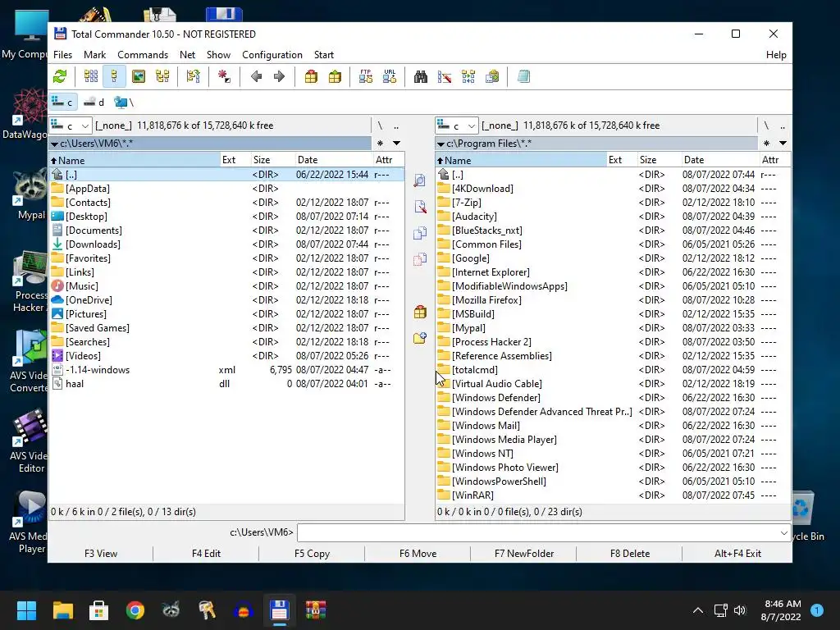The image size is (840, 630).
Task: Expand left path c:\Users\VM6 triangle
Action: point(54,144)
